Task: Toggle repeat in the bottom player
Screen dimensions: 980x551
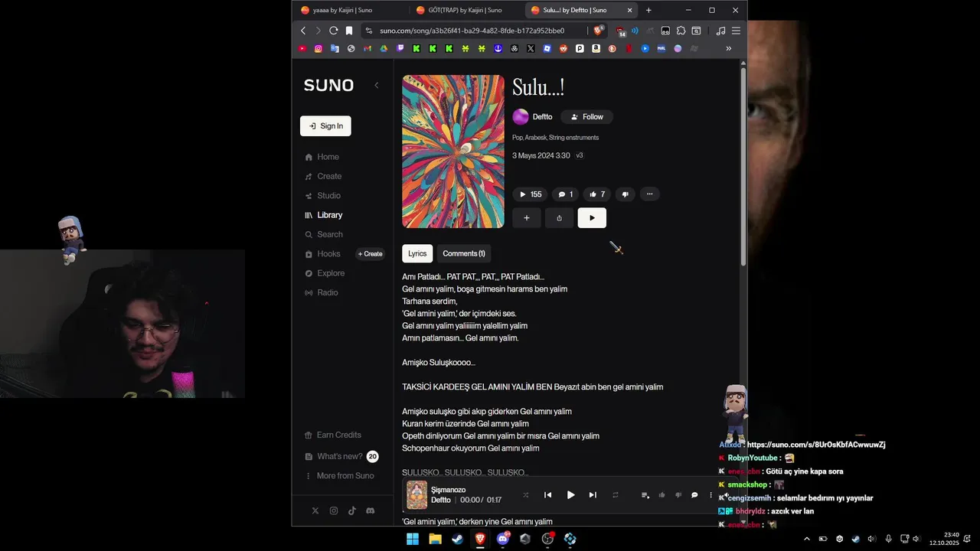Action: (x=615, y=495)
